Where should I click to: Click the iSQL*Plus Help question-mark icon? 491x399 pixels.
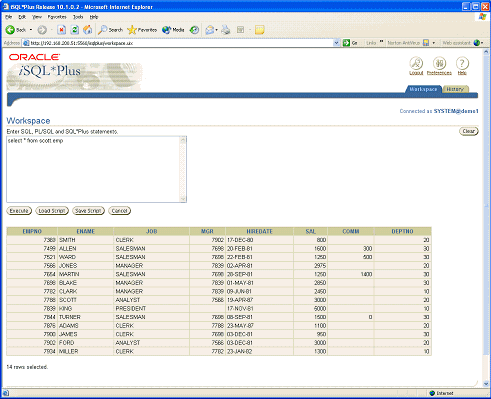pos(462,63)
